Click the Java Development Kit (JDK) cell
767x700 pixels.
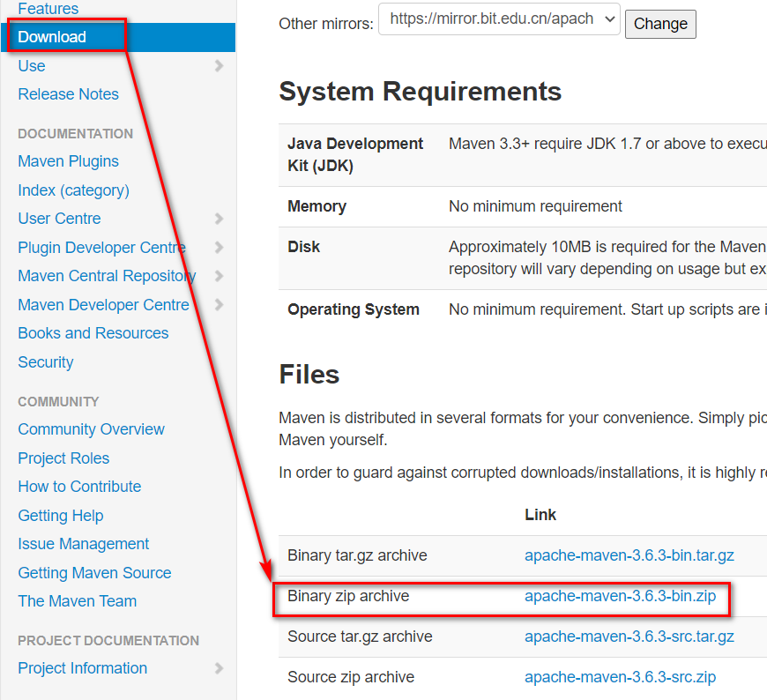355,154
